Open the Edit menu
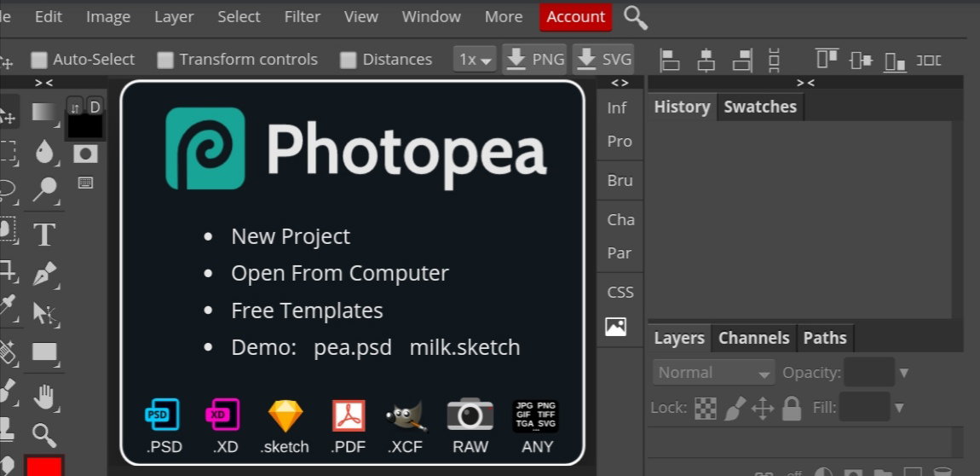This screenshot has height=476, width=980. 48,17
